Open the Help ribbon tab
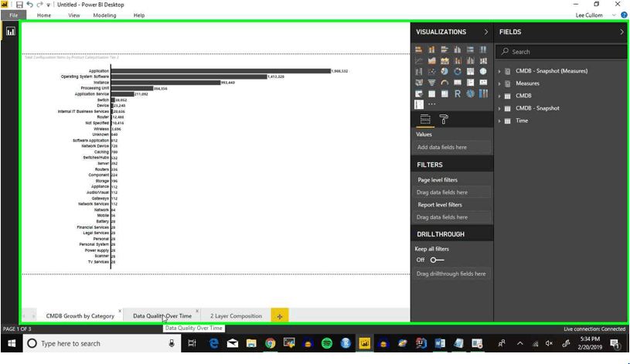The width and height of the screenshot is (630, 364). [x=139, y=15]
